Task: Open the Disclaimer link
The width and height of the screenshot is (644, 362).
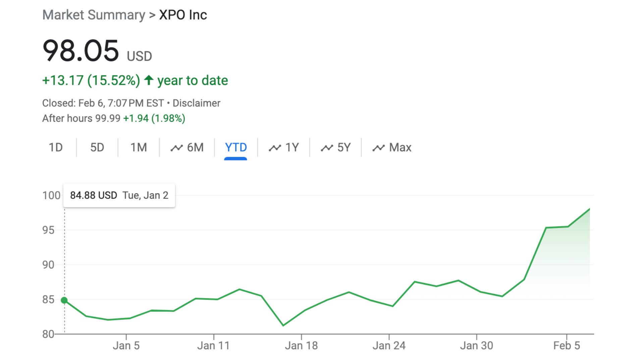Action: tap(196, 103)
